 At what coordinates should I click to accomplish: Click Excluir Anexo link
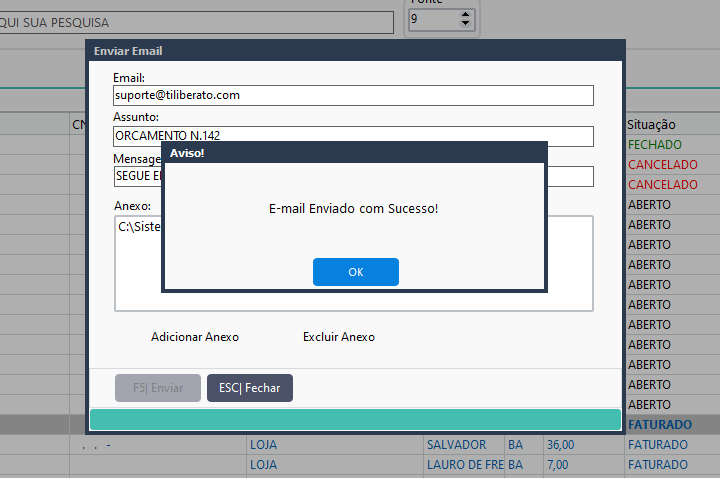point(339,337)
